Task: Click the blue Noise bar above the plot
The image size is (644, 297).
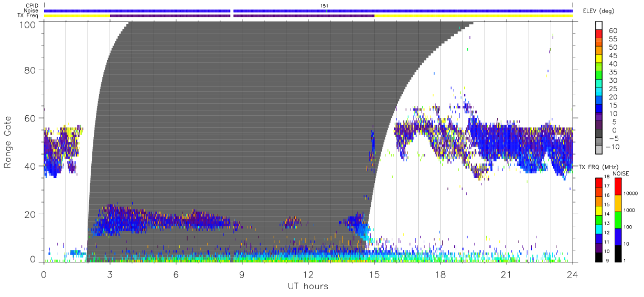Action: pos(308,10)
